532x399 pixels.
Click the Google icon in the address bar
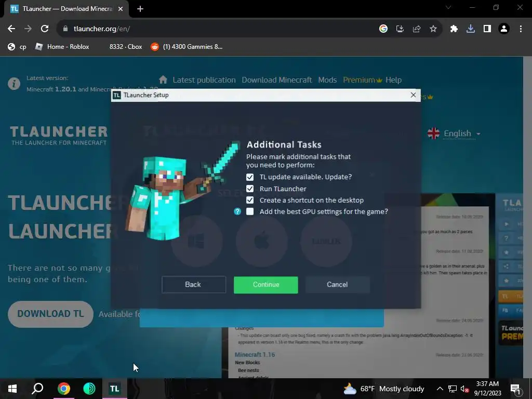[383, 29]
